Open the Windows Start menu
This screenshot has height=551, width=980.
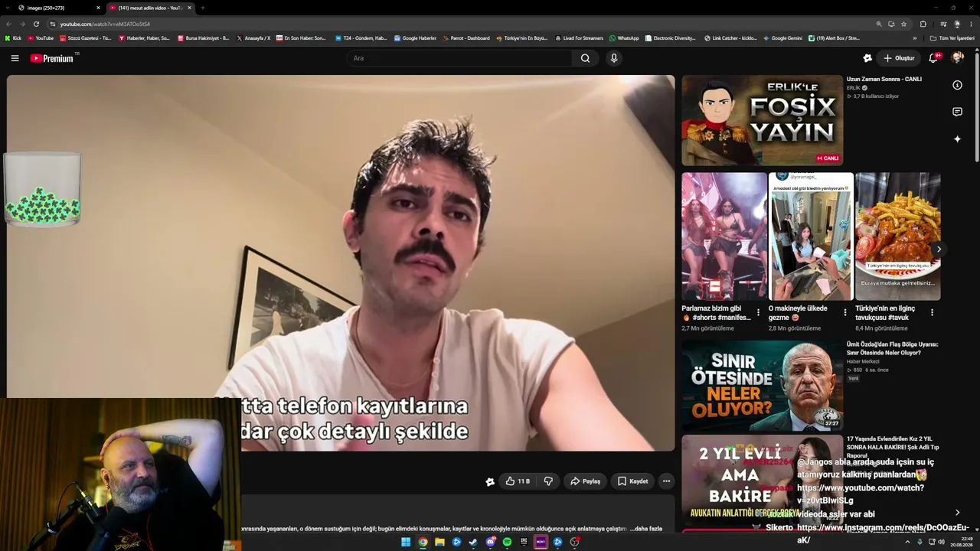pyautogui.click(x=406, y=542)
